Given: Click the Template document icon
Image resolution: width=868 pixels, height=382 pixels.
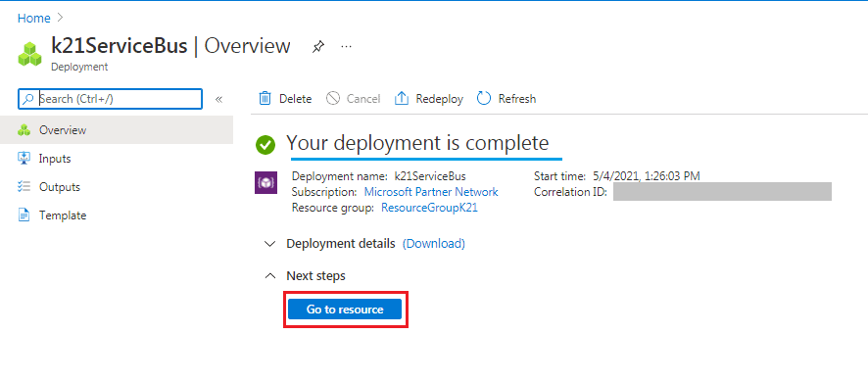Looking at the screenshot, I should point(24,215).
